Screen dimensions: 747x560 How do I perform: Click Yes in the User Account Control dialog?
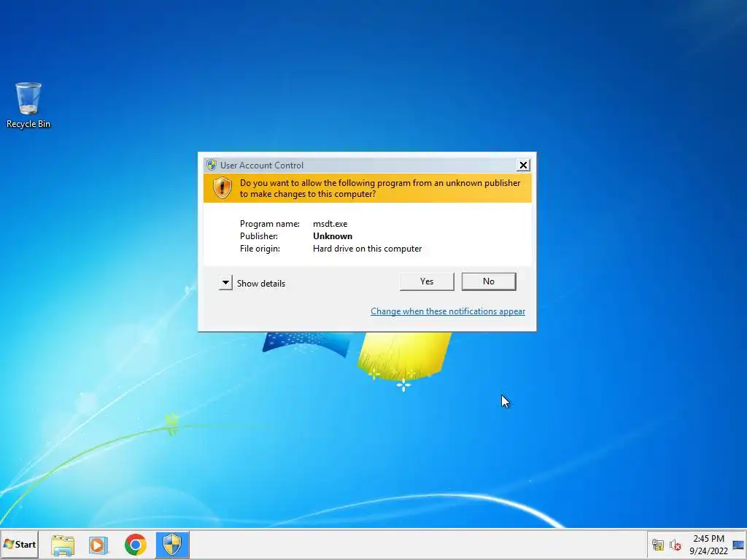tap(427, 281)
